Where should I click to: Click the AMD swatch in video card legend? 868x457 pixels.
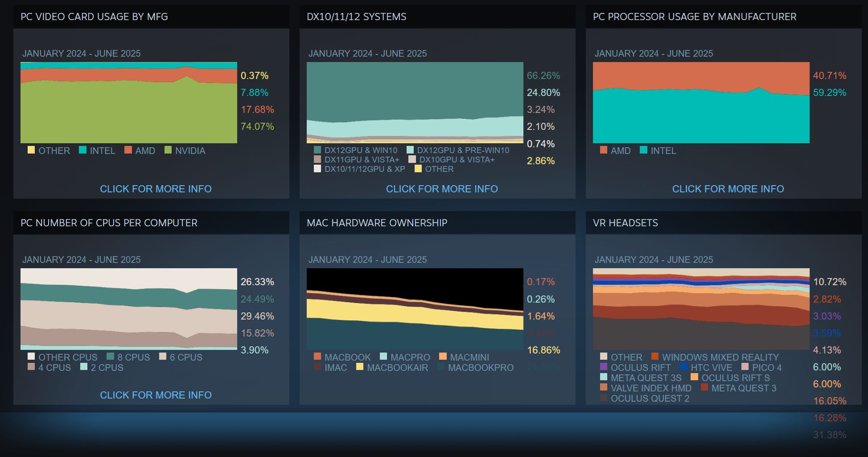tap(128, 150)
